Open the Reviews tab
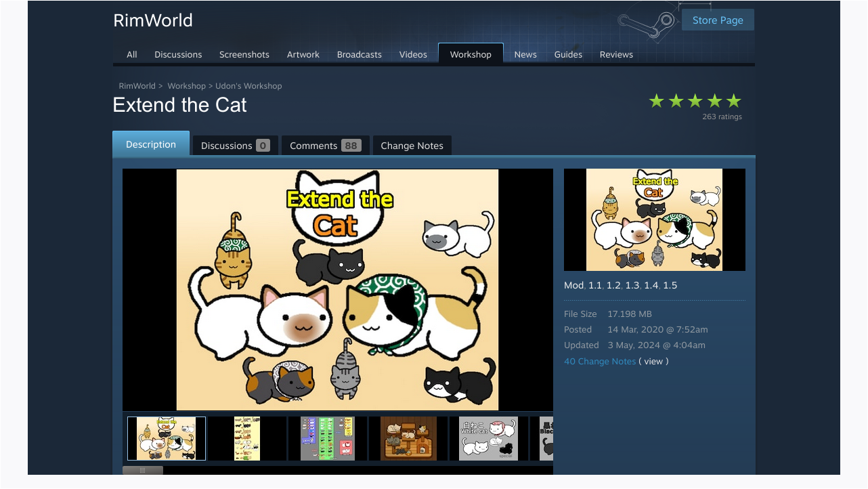Screen dimensions: 868x489 click(616, 54)
